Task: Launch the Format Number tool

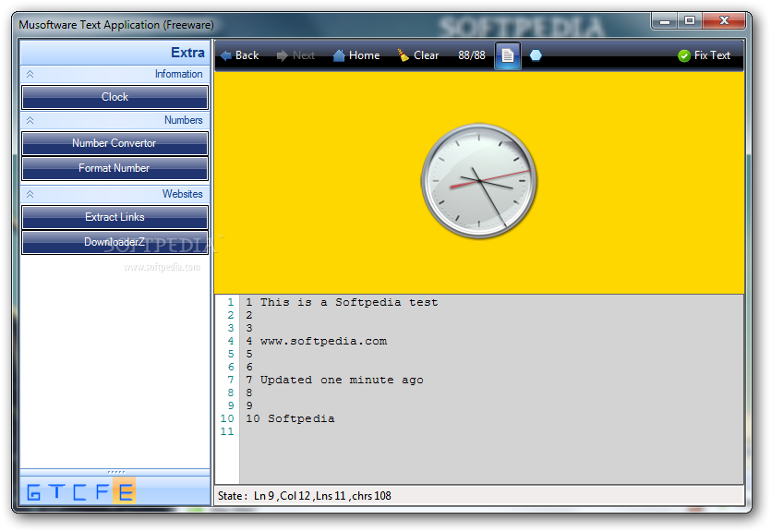Action: click(114, 168)
